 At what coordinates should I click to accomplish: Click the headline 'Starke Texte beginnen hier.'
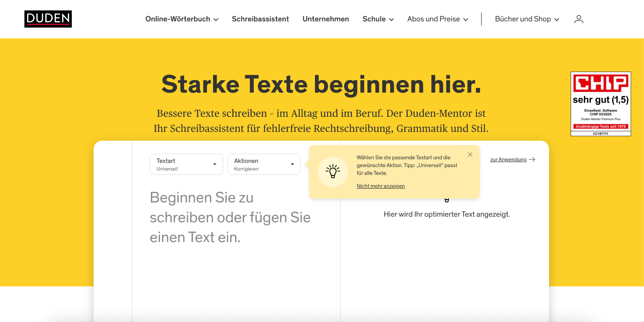[x=321, y=84]
